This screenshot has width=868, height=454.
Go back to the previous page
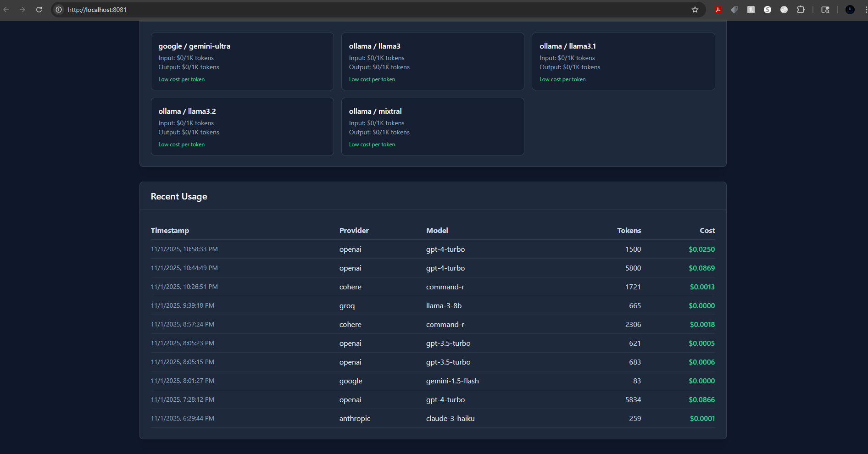point(6,10)
